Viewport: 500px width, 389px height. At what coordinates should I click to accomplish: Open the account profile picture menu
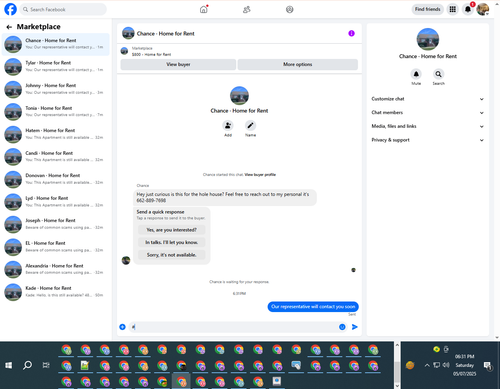point(483,9)
